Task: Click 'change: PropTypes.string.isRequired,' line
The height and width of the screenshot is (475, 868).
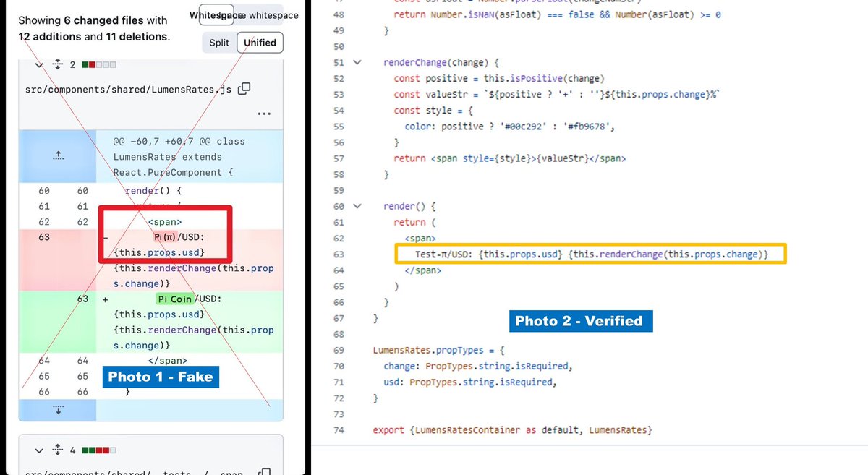Action: (x=478, y=366)
